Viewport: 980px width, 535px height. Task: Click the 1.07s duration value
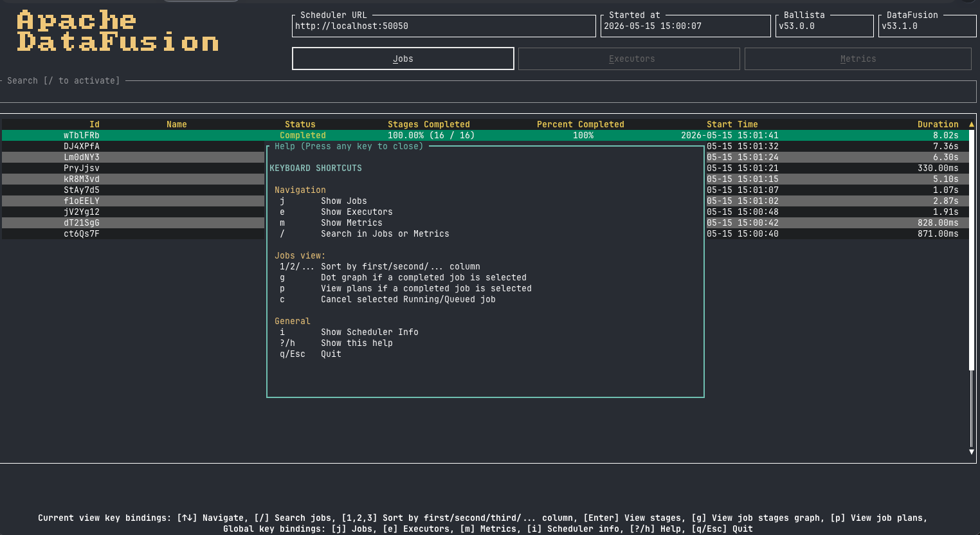(946, 190)
